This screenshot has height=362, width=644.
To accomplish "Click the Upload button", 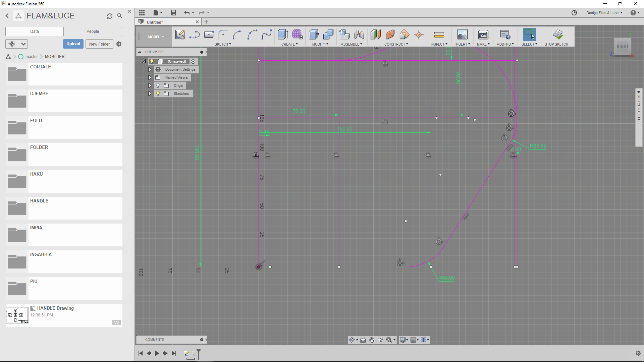I will (73, 44).
